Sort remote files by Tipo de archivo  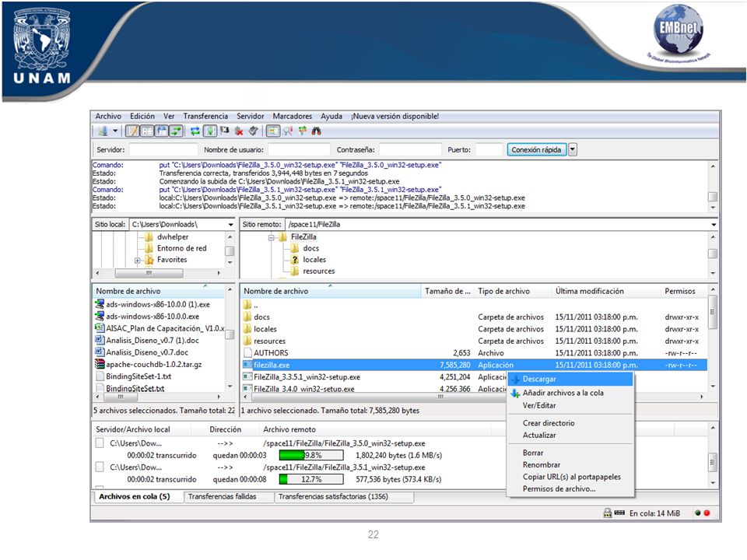[513, 291]
